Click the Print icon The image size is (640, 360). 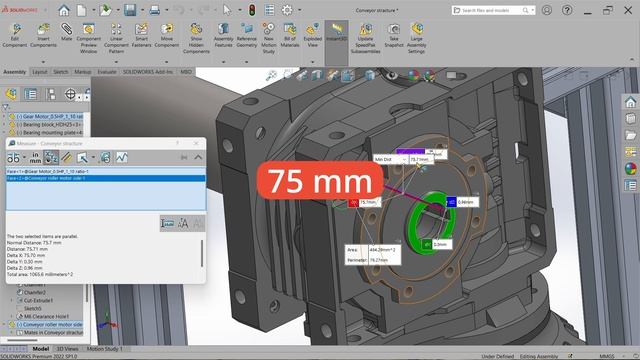[154, 10]
